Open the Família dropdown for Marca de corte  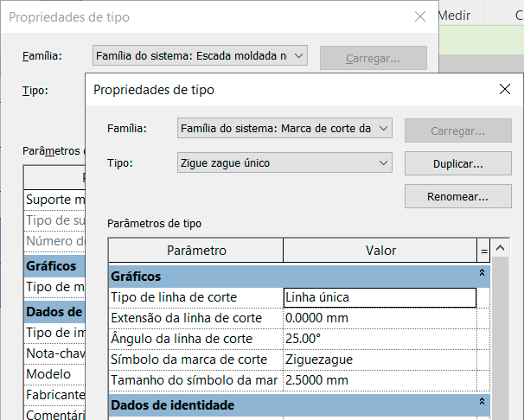point(284,129)
